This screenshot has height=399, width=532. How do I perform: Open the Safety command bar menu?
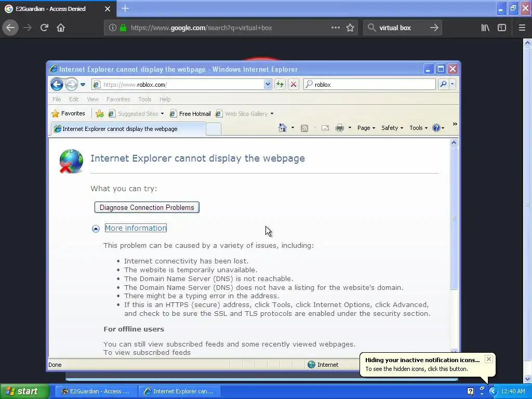[x=392, y=128]
